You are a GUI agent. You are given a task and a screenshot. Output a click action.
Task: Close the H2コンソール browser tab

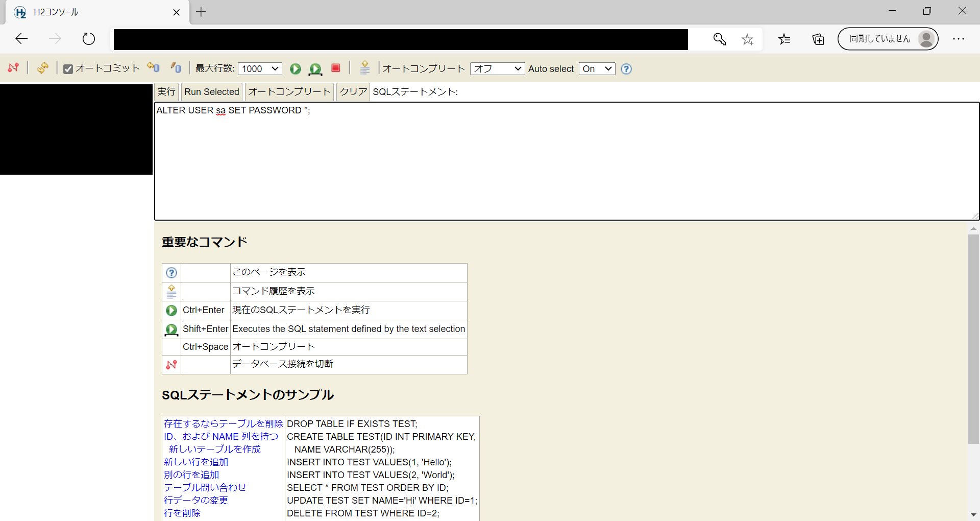click(x=177, y=12)
